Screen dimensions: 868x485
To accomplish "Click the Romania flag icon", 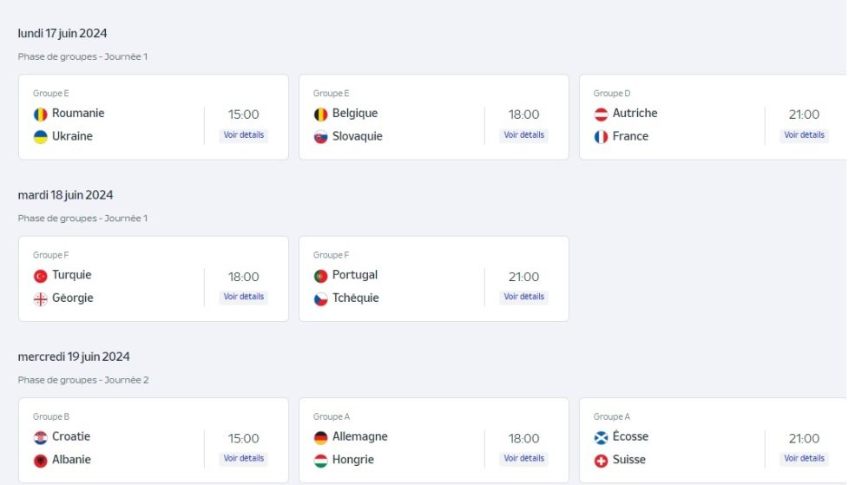I will click(41, 114).
